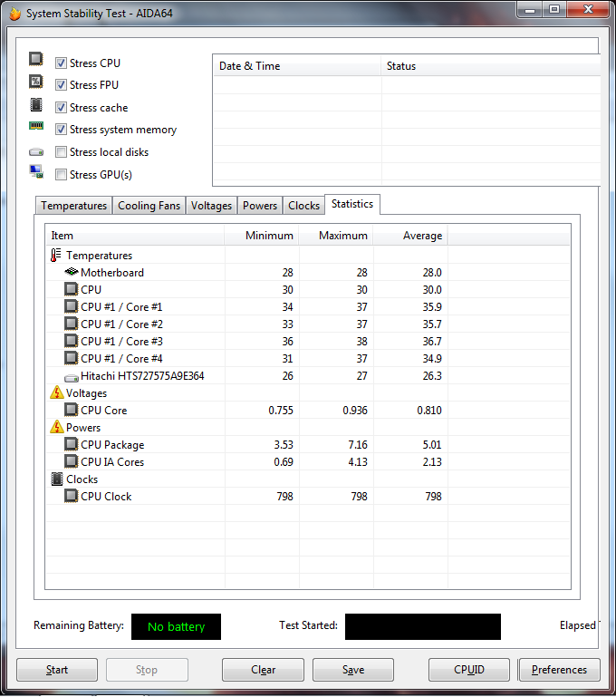Select the CPU IA Cores row
616x697 pixels.
(x=308, y=462)
